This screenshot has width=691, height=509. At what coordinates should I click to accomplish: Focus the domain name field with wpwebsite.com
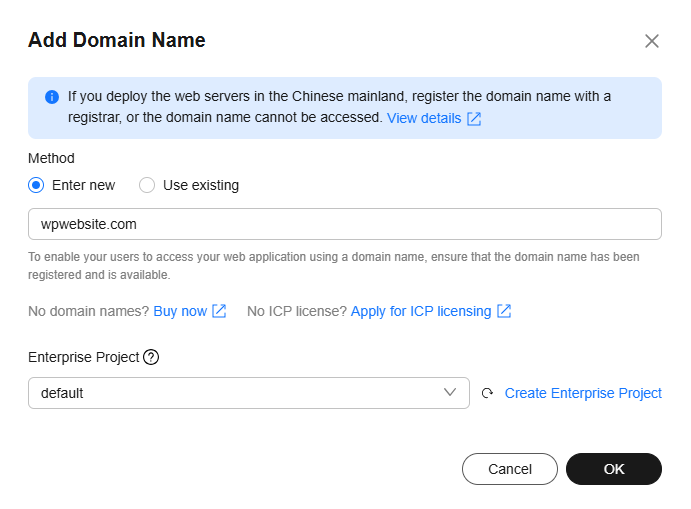pos(345,224)
